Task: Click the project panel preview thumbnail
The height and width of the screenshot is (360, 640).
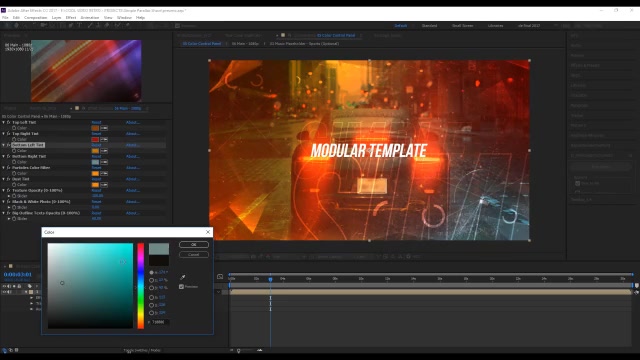Action: pos(86,71)
